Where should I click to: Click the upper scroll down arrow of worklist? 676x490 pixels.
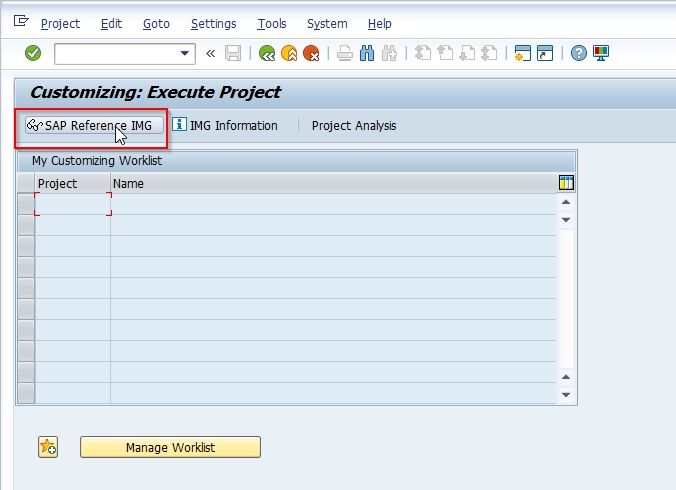coord(566,220)
